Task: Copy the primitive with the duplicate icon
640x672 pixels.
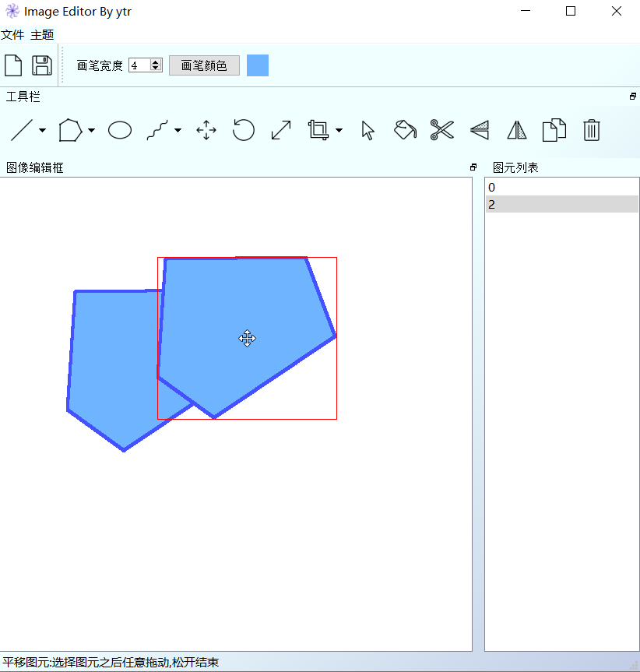Action: pyautogui.click(x=554, y=130)
